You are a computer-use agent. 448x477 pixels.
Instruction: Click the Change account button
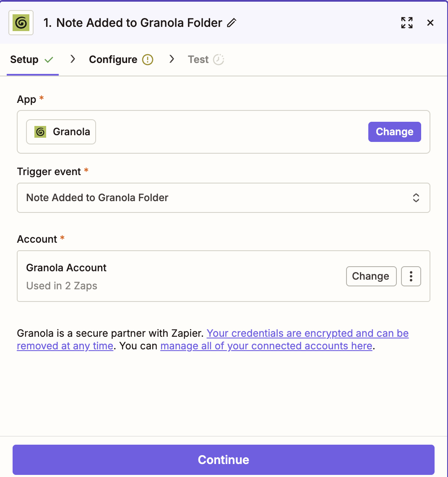371,276
